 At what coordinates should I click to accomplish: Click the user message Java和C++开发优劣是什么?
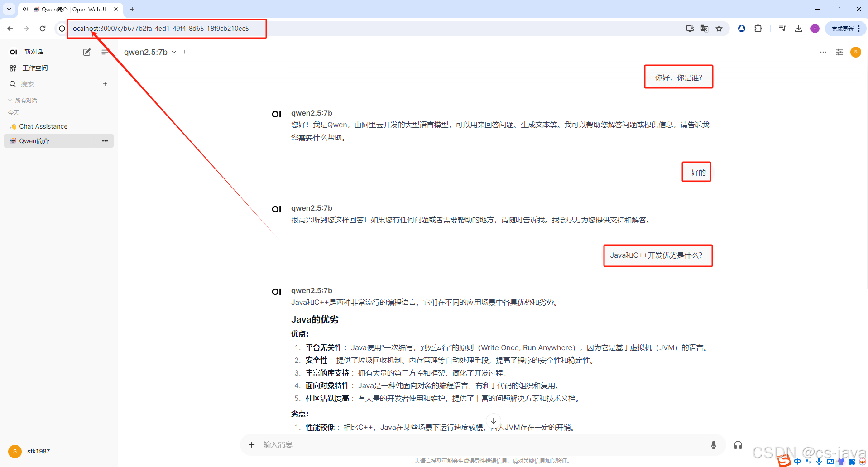pyautogui.click(x=656, y=255)
